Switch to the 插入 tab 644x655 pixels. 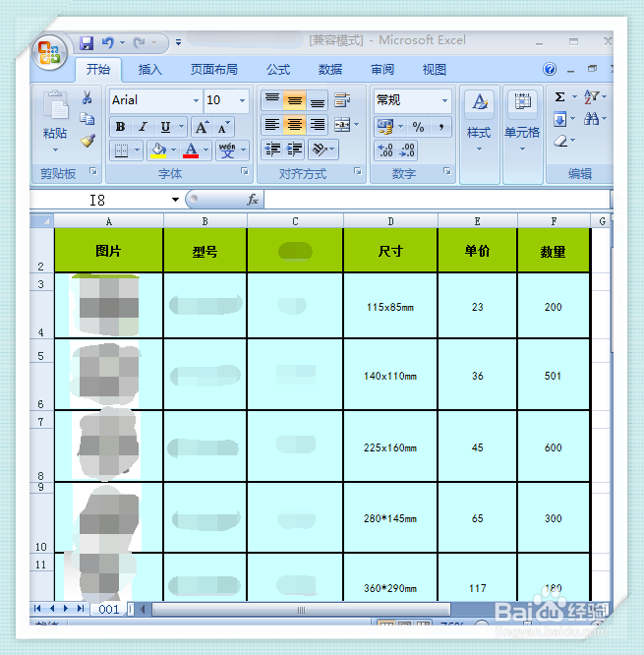click(x=149, y=70)
